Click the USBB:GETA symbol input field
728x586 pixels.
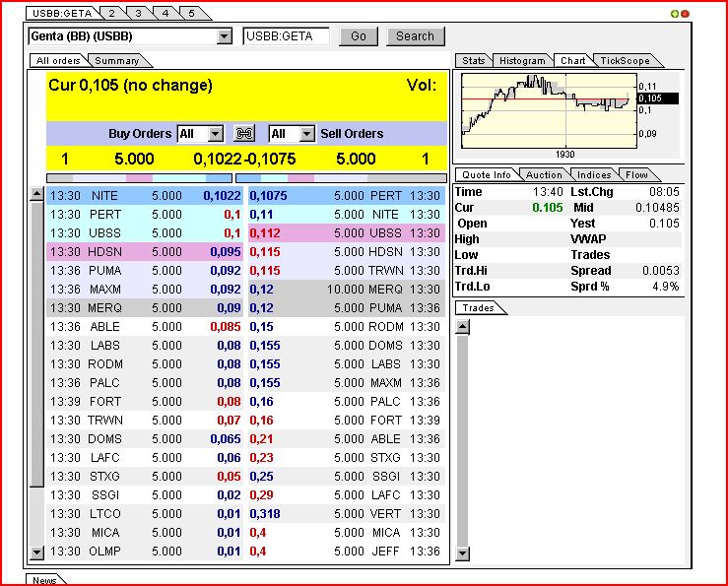pos(286,36)
